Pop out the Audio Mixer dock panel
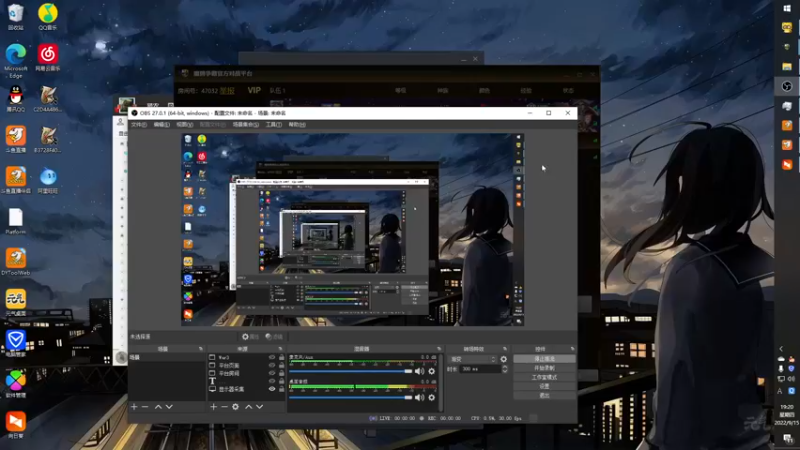Viewport: 800px width, 450px height. pos(439,349)
